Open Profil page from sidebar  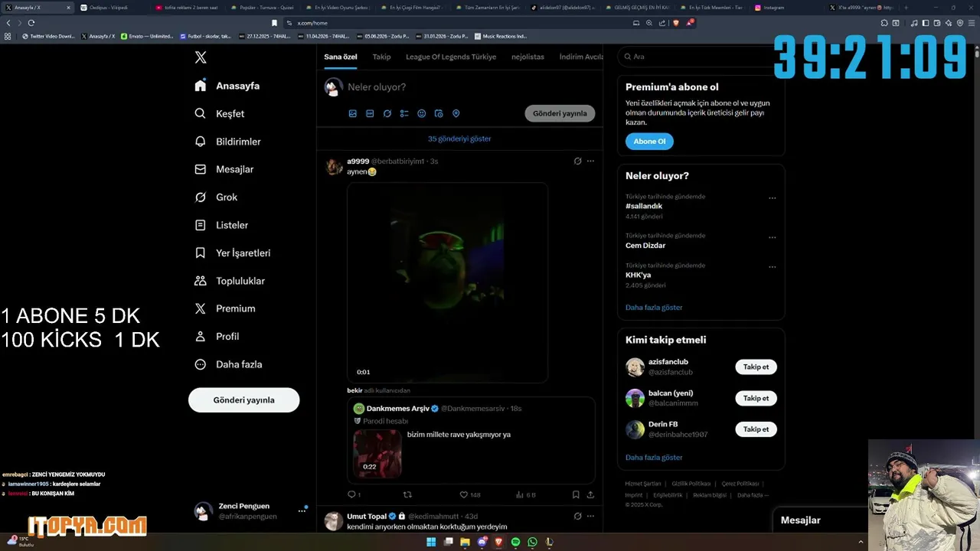tap(217, 336)
